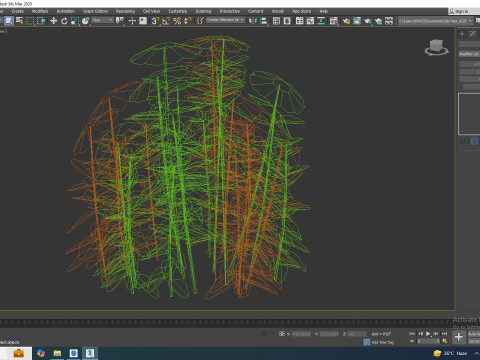This screenshot has width=480, height=360.
Task: Toggle Absolute/Offset transform type-in mode
Action: [x=282, y=333]
